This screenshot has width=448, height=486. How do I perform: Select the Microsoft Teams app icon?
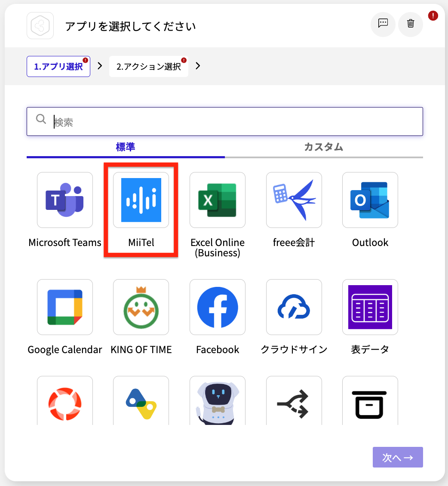(65, 200)
